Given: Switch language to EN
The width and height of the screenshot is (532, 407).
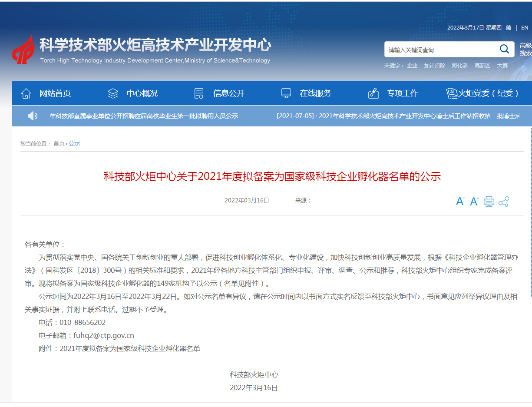Looking at the screenshot, I should coord(525,27).
